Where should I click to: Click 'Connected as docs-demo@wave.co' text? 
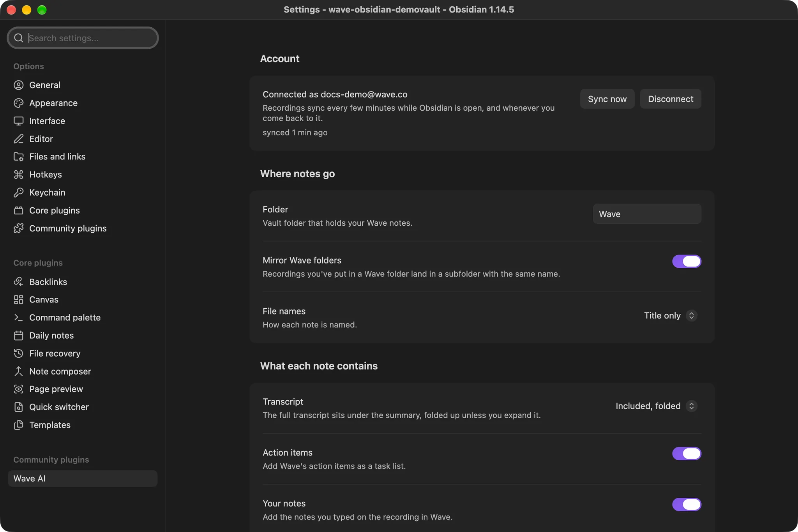(x=335, y=94)
